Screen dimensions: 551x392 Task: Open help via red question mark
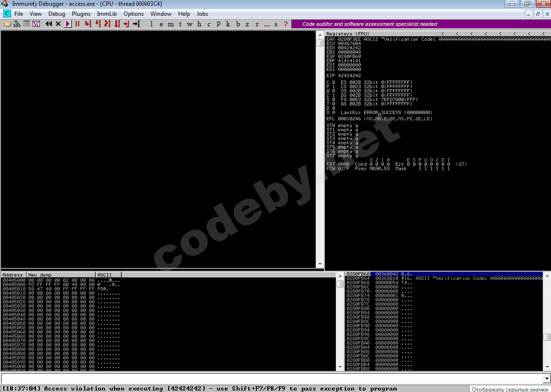coord(286,24)
